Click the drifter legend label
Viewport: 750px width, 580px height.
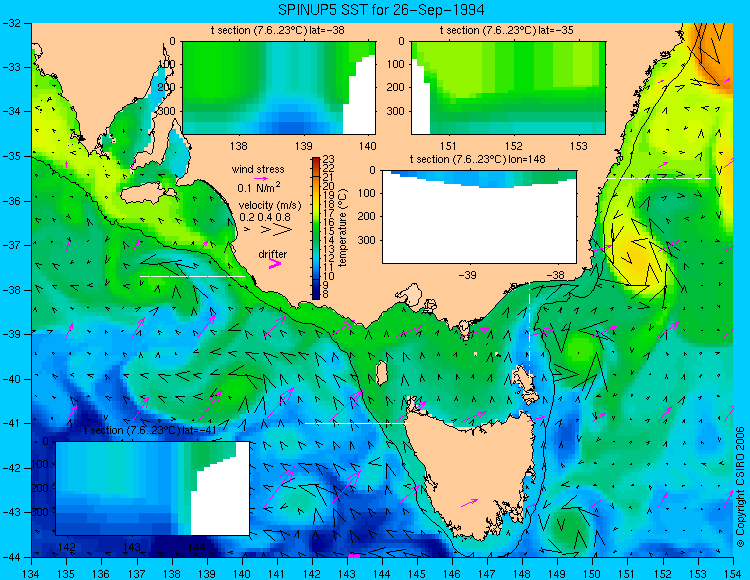273,254
